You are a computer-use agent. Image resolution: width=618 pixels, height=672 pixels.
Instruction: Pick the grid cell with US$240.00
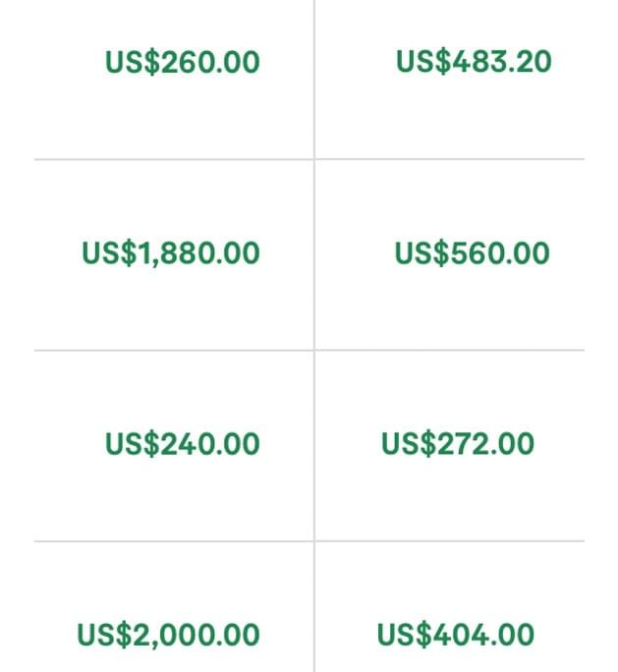tap(174, 491)
